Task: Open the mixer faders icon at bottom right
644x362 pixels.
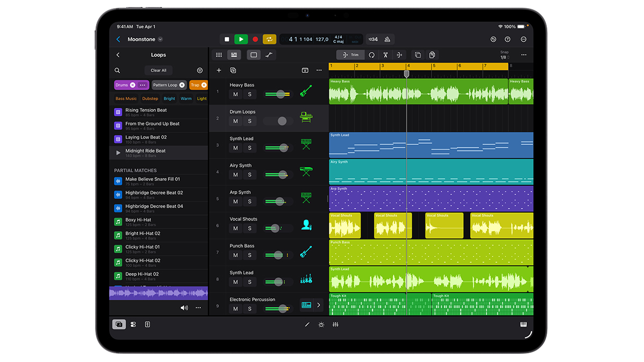Action: (x=335, y=324)
